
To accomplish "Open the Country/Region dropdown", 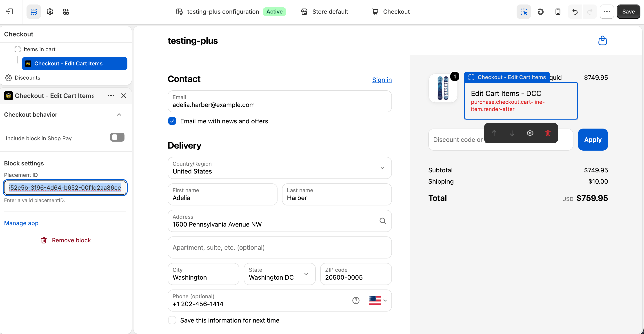I will [280, 168].
